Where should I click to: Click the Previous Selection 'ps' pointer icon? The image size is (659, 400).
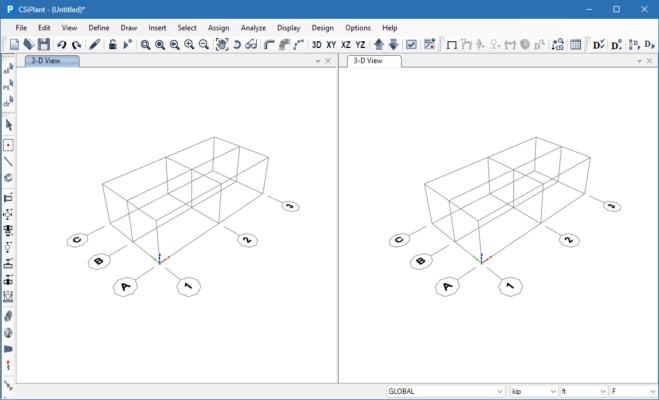click(8, 85)
